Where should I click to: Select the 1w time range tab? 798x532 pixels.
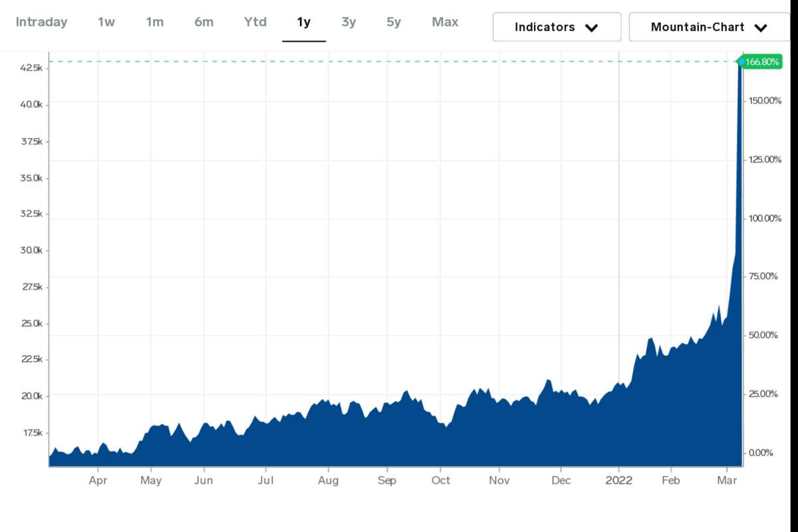106,22
